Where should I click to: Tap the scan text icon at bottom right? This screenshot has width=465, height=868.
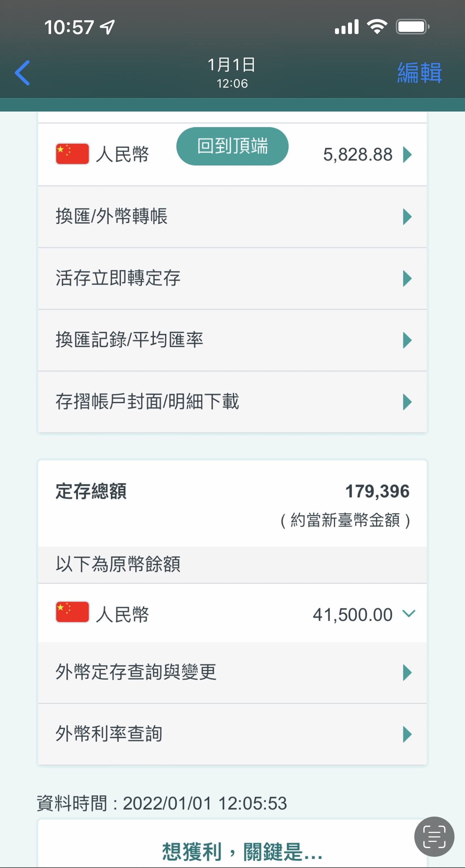click(x=434, y=836)
